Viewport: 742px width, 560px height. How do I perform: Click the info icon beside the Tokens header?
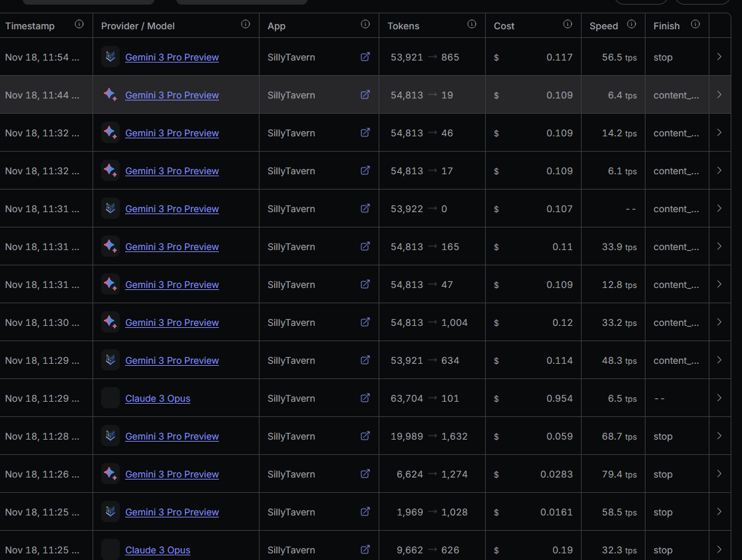coord(471,24)
